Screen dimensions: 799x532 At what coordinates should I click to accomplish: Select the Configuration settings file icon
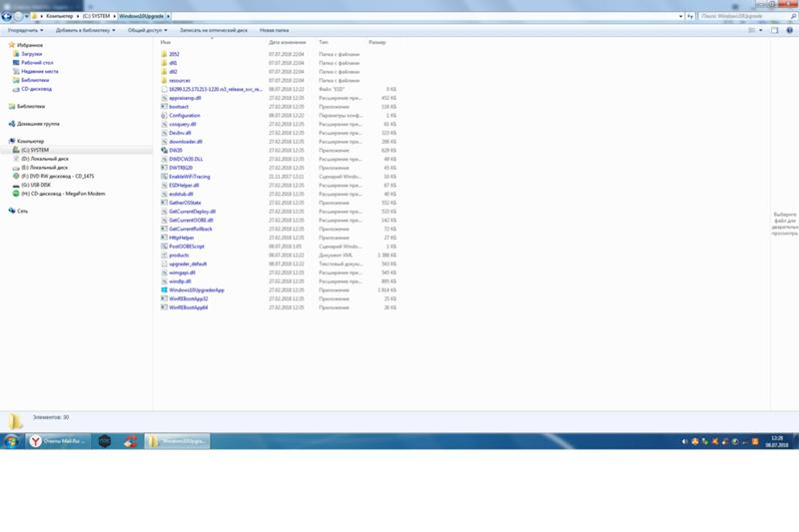click(x=164, y=115)
